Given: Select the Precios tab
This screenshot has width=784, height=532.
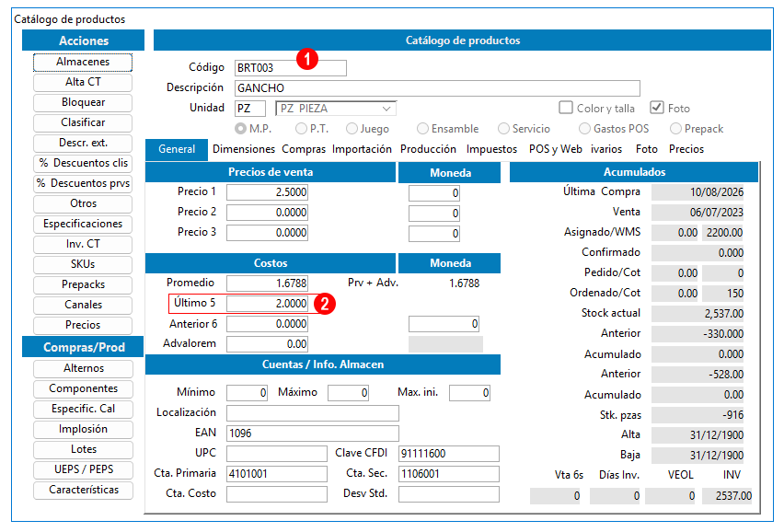Looking at the screenshot, I should [x=686, y=149].
